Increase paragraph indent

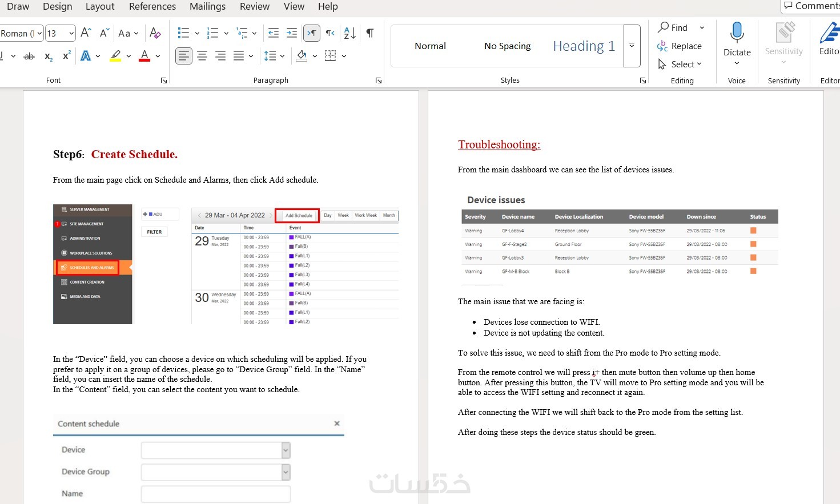coord(292,33)
